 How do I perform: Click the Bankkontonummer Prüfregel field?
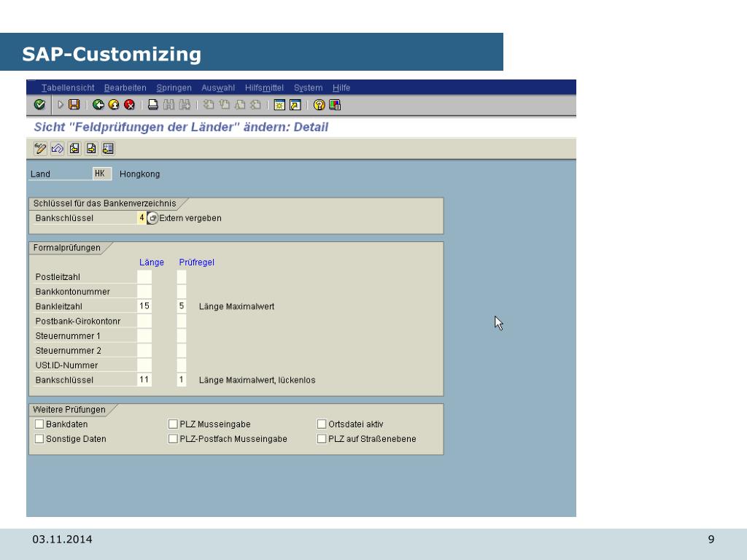182,292
